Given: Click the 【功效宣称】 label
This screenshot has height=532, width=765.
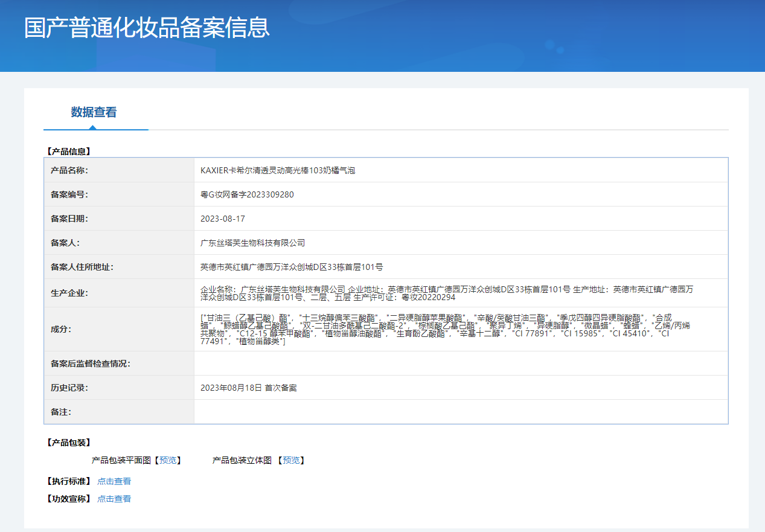Looking at the screenshot, I should coord(68,499).
